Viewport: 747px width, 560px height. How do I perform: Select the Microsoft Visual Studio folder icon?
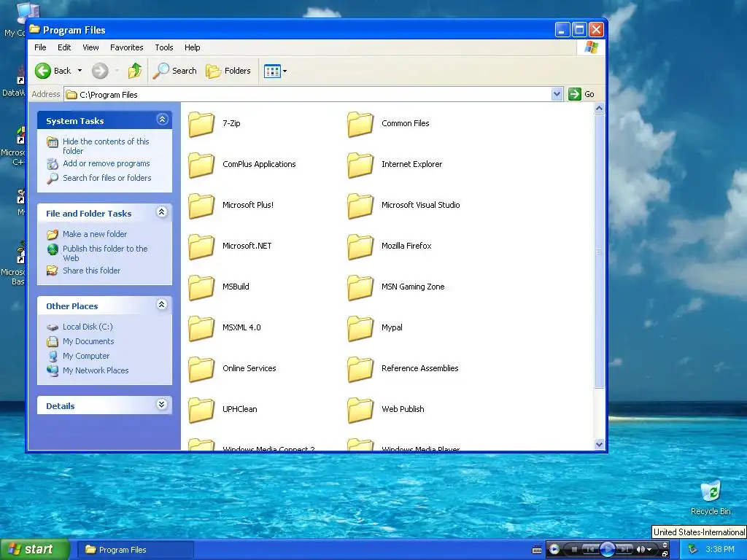coord(360,206)
